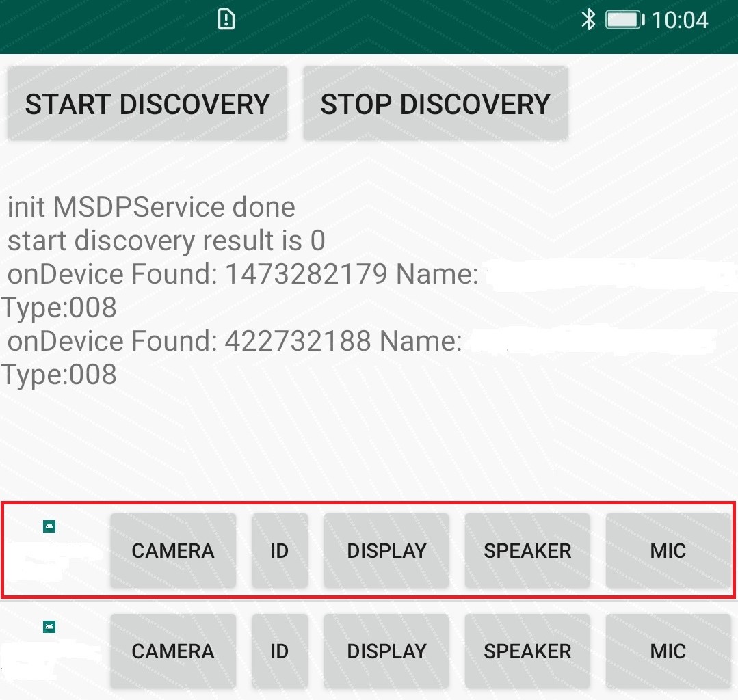This screenshot has width=738, height=700.
Task: Select CAMERA in the first device row
Action: pyautogui.click(x=173, y=550)
